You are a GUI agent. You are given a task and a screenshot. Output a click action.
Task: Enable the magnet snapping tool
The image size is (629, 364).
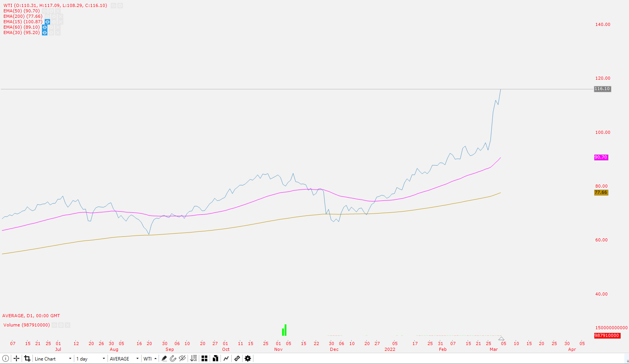click(x=173, y=359)
